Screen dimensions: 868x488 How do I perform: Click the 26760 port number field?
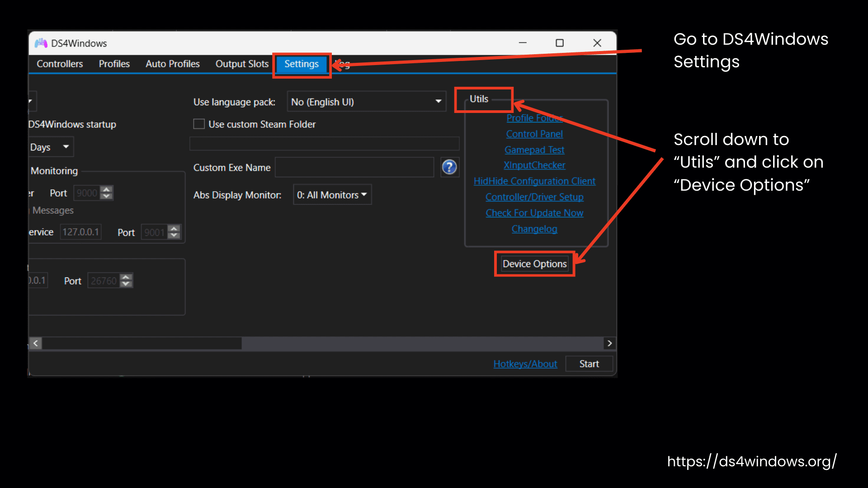[104, 281]
